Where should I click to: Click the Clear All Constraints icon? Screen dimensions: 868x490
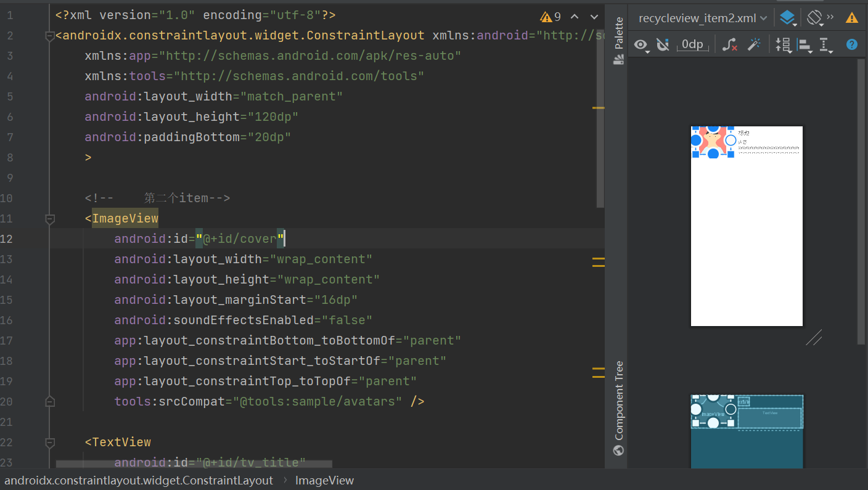coord(729,44)
